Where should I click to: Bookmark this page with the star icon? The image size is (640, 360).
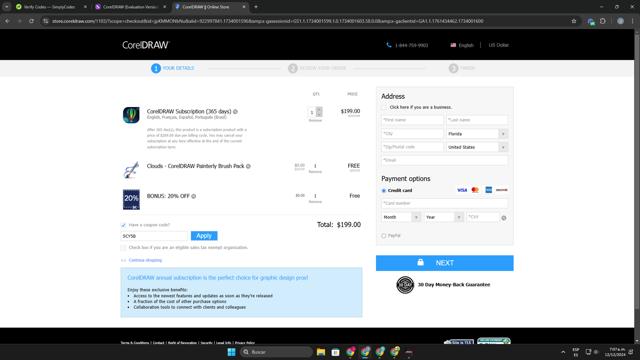[x=573, y=21]
